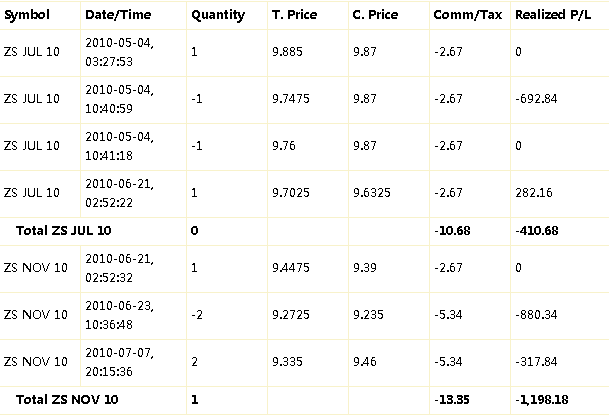Viewport: 609px width, 420px height.
Task: Click the Comm/Tax column header
Action: point(468,15)
